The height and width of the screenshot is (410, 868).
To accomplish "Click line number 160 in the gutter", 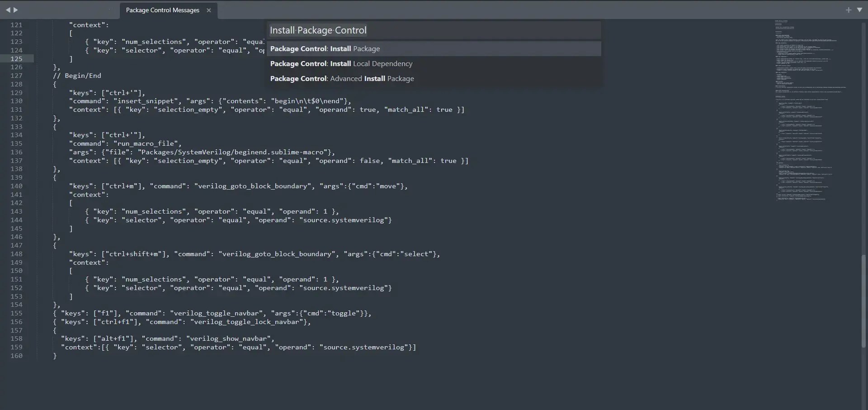I will (x=16, y=356).
